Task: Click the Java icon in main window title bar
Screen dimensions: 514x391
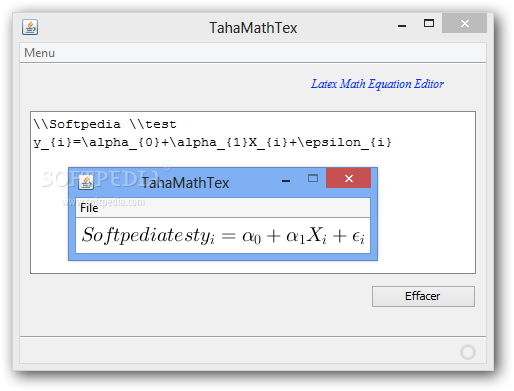Action: tap(30, 27)
